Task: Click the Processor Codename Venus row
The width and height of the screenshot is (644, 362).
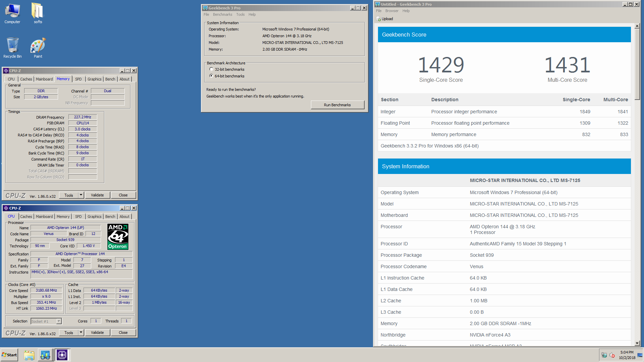Action: 504,266
